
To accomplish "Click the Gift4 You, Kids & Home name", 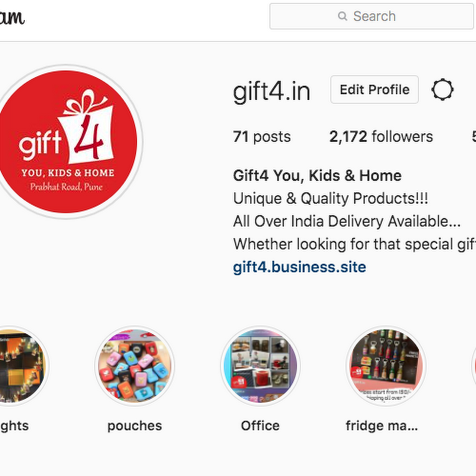I will coord(317,176).
